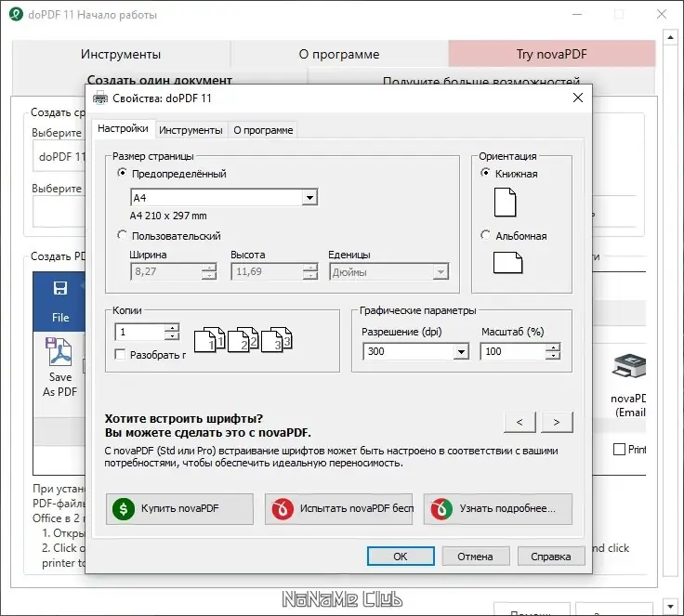
Task: Click the 'A4 210 x 297 mm' size text
Action: point(168,216)
